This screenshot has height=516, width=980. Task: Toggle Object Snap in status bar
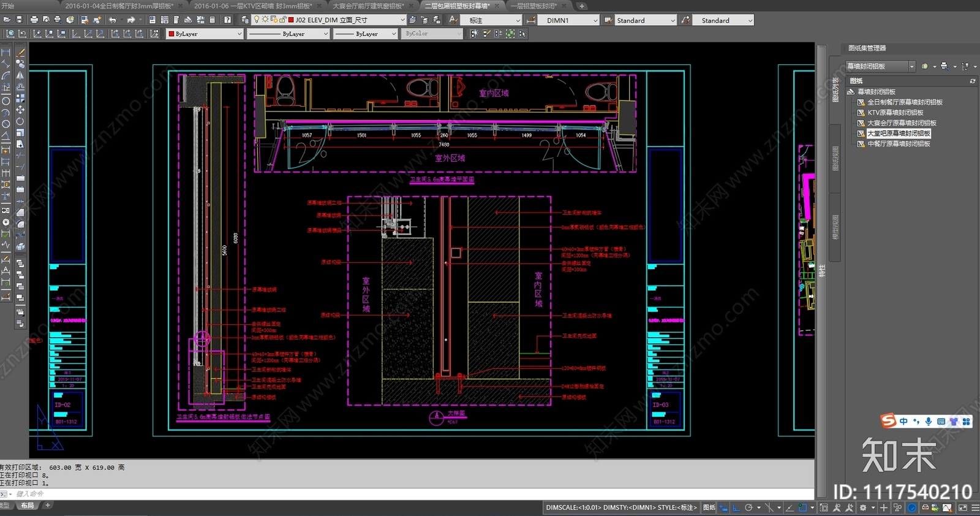(x=802, y=507)
